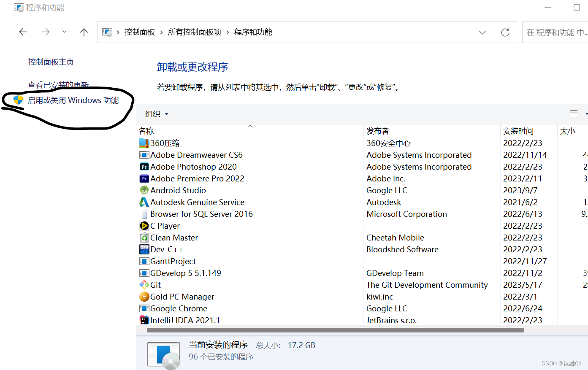The width and height of the screenshot is (588, 370).
Task: Go up one level with up arrow
Action: coord(84,32)
